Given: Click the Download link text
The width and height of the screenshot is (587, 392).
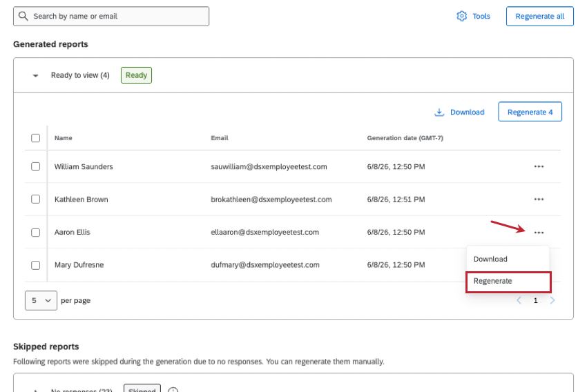Looking at the screenshot, I should (x=468, y=112).
